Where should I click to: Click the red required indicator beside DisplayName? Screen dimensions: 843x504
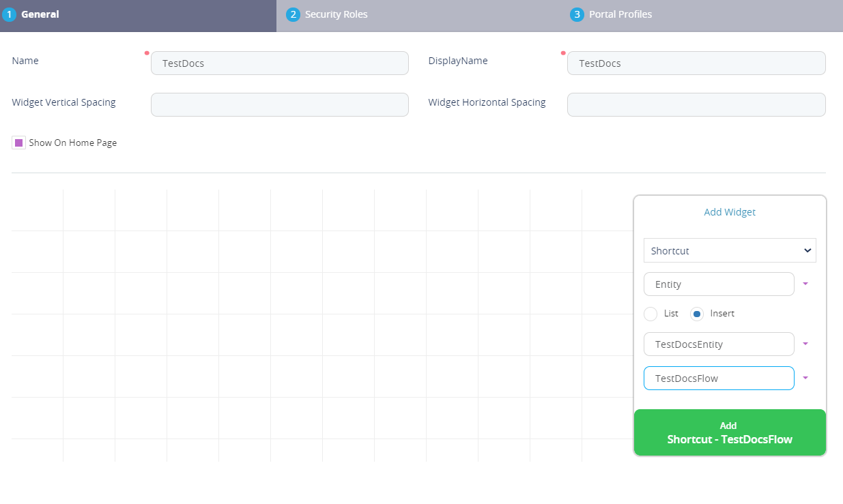pyautogui.click(x=562, y=52)
